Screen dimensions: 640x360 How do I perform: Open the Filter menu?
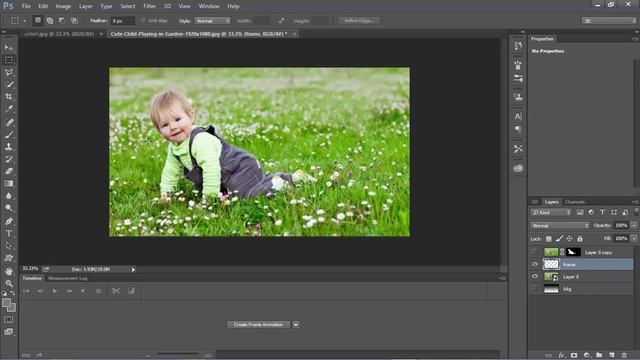click(149, 6)
